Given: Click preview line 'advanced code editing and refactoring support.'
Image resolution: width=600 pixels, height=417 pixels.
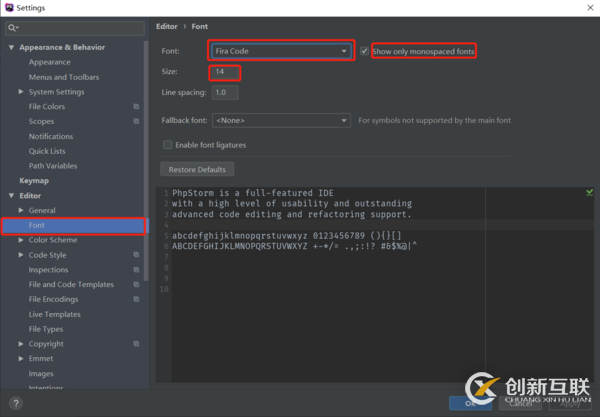Looking at the screenshot, I should [x=292, y=214].
